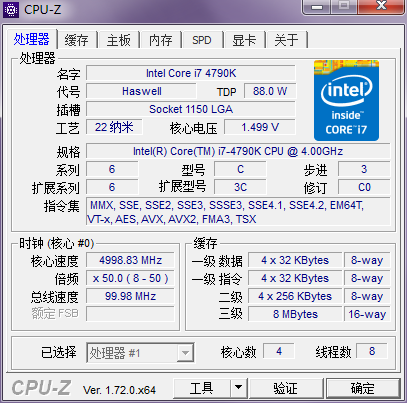
Task: Click the 二级 4 x 256 KBytes value
Action: (295, 296)
